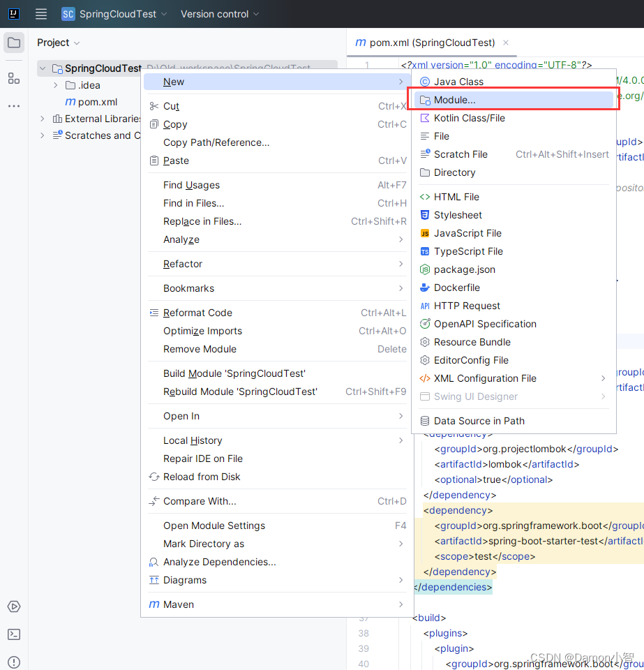Click the Reload from Disk refresh icon
Image resolution: width=644 pixels, height=670 pixels.
click(154, 477)
